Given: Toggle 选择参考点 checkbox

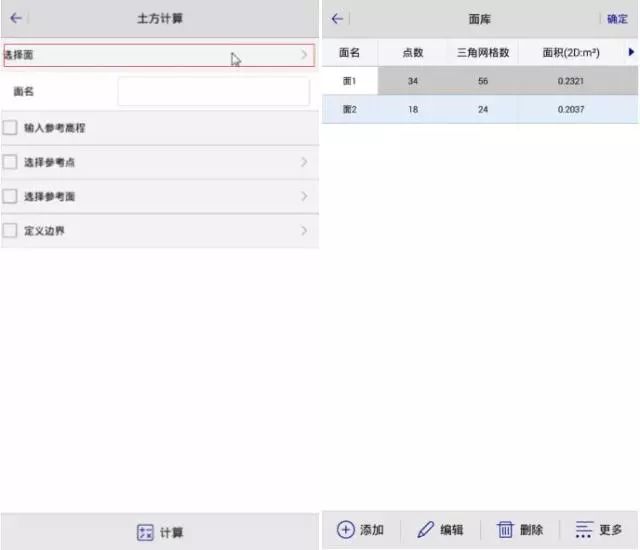Looking at the screenshot, I should [10, 162].
